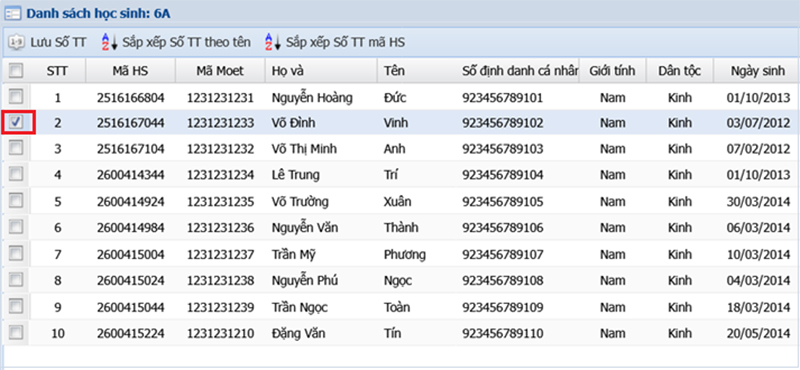Click ID number 923456789110

[503, 334]
